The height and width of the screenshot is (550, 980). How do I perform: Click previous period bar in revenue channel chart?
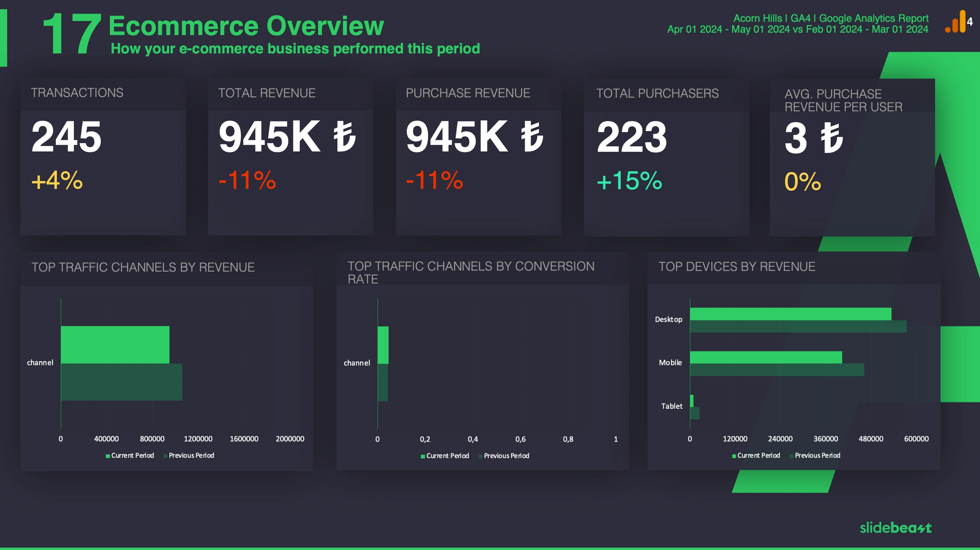tap(121, 382)
